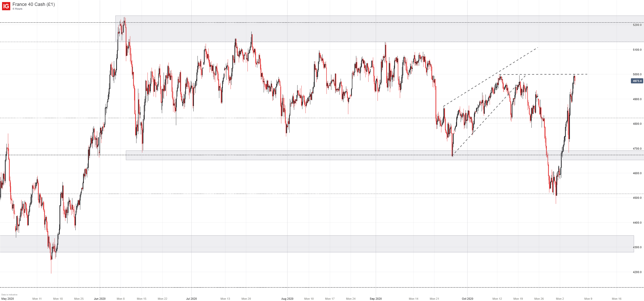
Task: Click the Mon 20 date label
Action: 246,299
